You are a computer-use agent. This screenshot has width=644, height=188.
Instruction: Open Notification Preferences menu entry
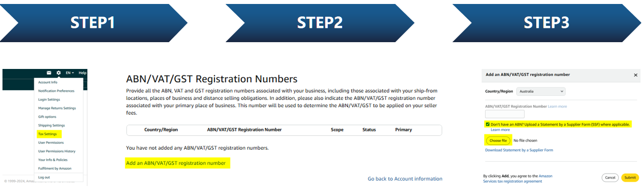click(x=56, y=91)
